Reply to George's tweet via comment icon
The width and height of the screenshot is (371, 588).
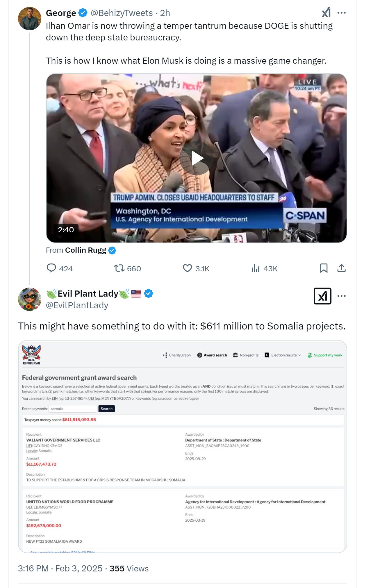point(51,268)
